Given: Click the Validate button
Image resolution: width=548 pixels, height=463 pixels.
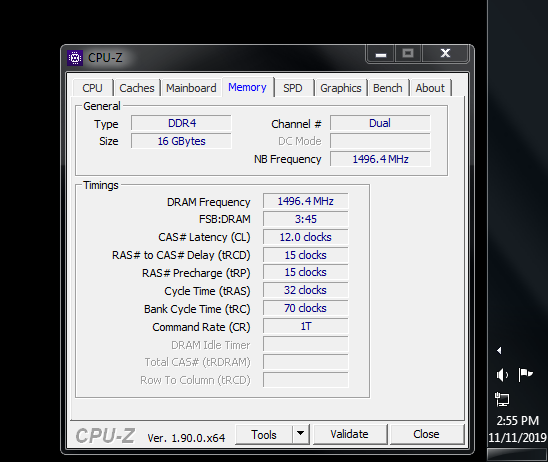Looking at the screenshot, I should coord(349,434).
